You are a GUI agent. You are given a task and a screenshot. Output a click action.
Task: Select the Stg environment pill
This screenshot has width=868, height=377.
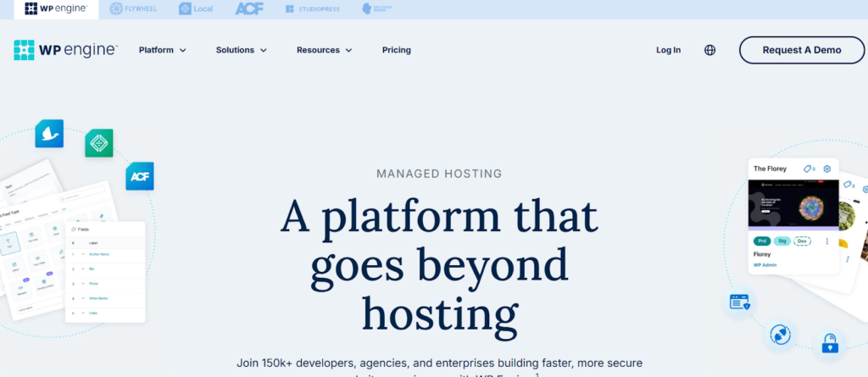coord(782,241)
